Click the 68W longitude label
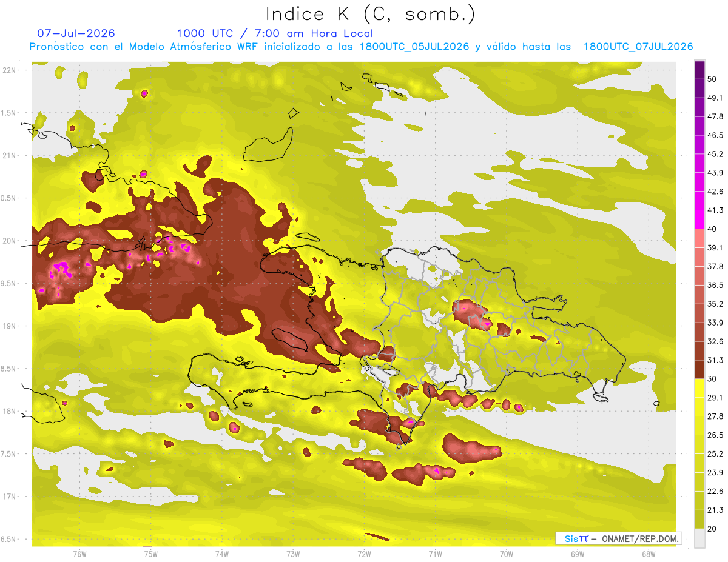Screen dimensions: 728x562 click(649, 554)
